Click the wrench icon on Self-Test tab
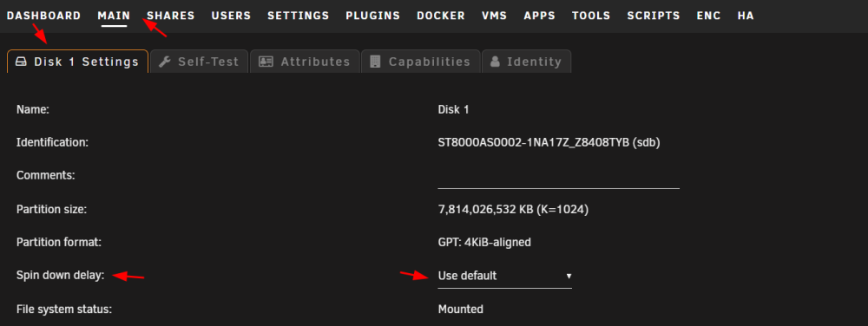 164,62
